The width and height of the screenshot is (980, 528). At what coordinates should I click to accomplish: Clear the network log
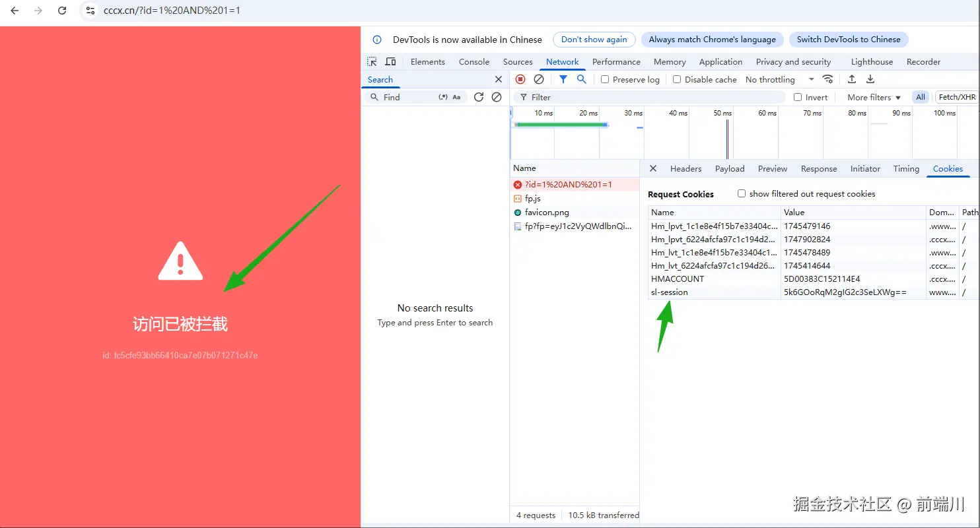pyautogui.click(x=539, y=79)
